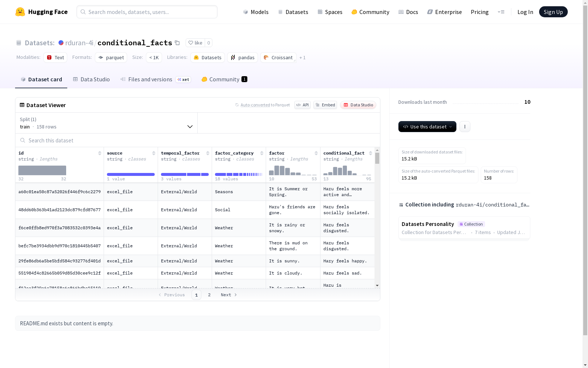Sort by the source column

click(154, 153)
